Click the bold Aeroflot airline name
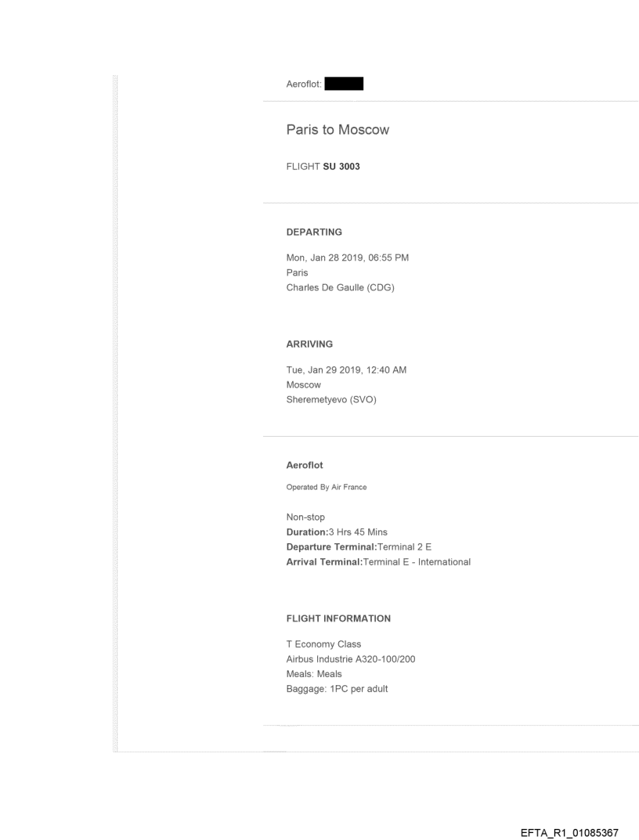The height and width of the screenshot is (840, 639). click(305, 465)
